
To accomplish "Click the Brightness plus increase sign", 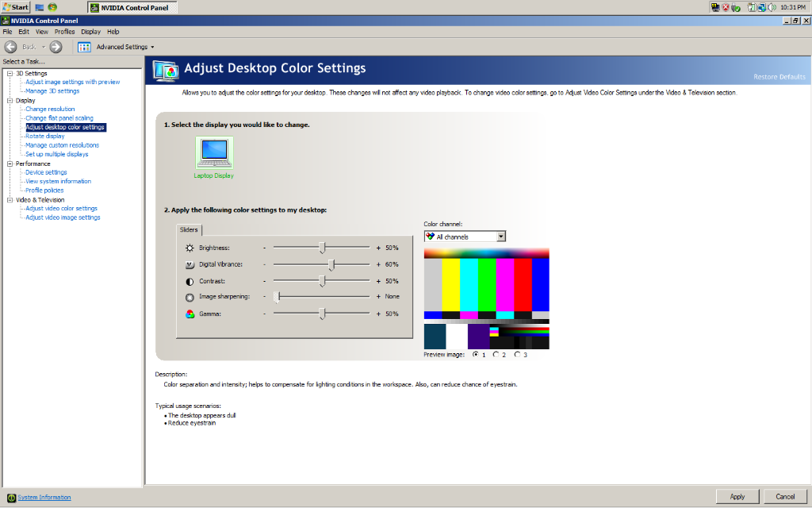I will pyautogui.click(x=378, y=248).
